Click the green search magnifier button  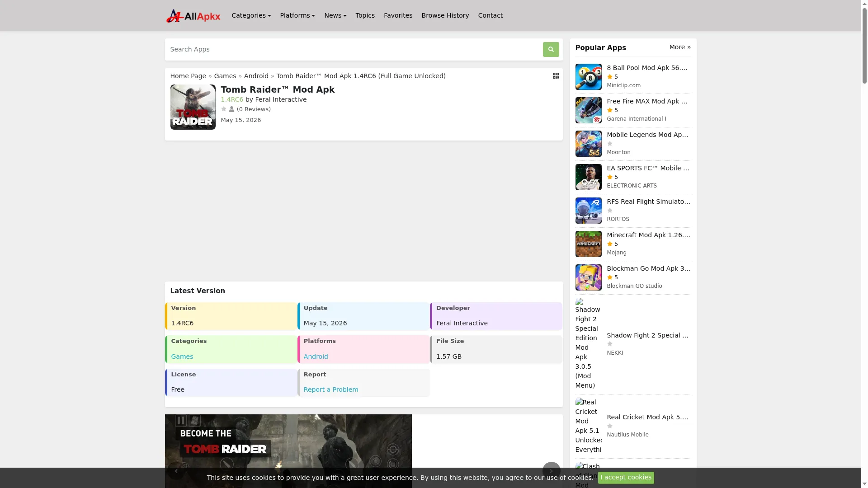click(551, 49)
